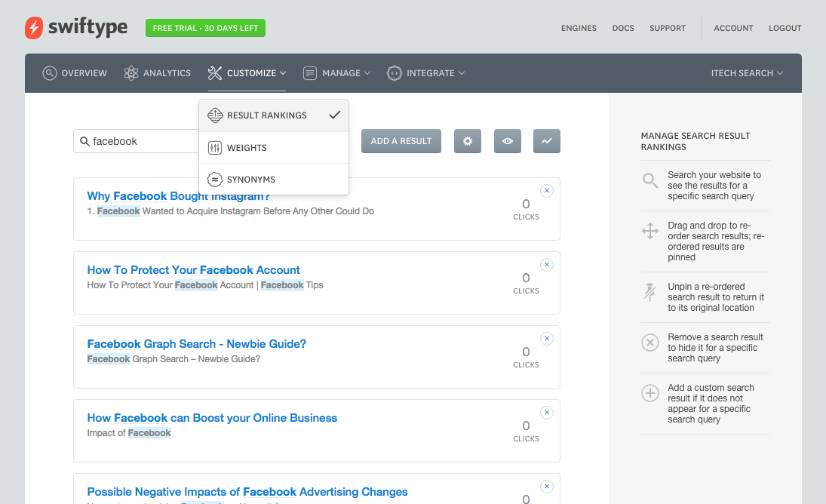
Task: Click the Result Rankings menu icon
Action: coord(215,115)
